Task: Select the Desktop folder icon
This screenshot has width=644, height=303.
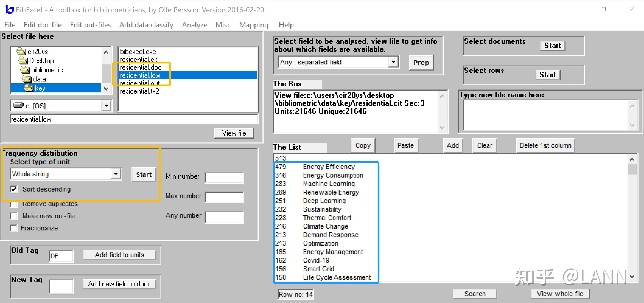Action: coord(23,61)
